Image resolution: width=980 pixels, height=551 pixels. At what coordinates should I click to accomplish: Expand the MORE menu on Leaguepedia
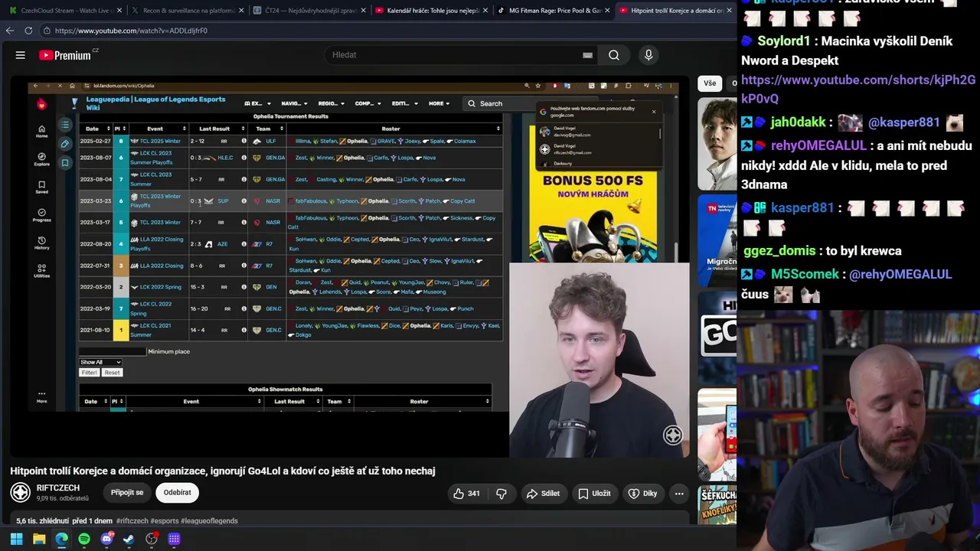tap(439, 103)
